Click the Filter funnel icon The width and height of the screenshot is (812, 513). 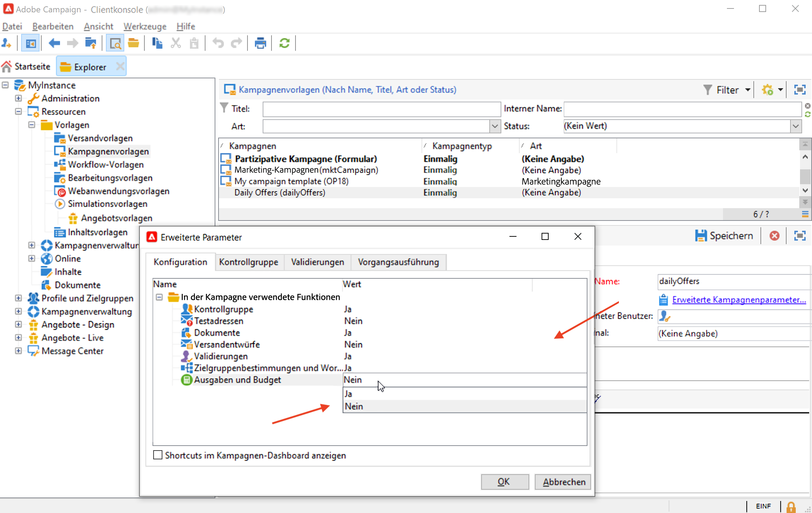(707, 90)
